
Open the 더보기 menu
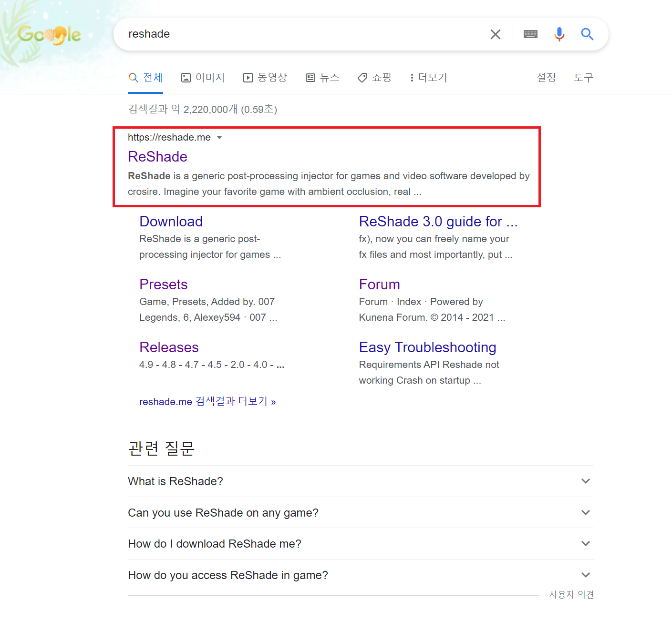428,78
